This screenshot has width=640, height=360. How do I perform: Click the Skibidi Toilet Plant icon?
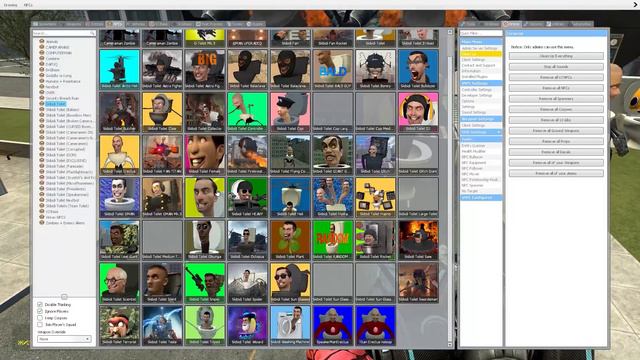tap(290, 240)
